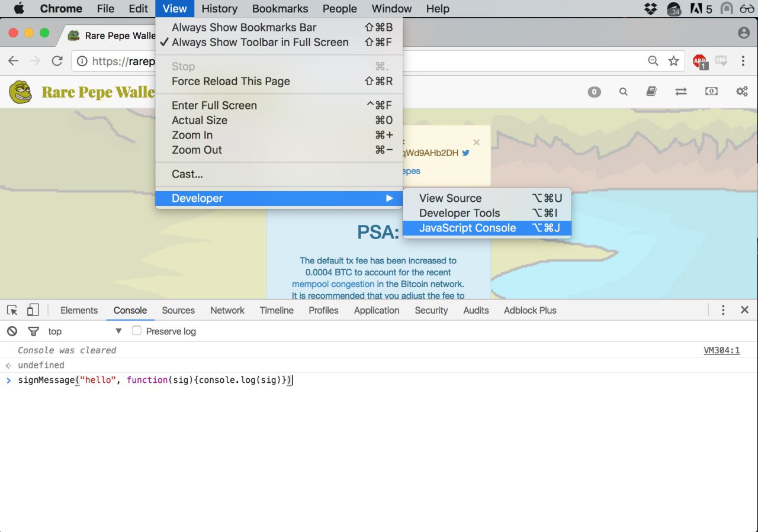758x532 pixels.
Task: Click the zero notification badge
Action: pyautogui.click(x=594, y=92)
